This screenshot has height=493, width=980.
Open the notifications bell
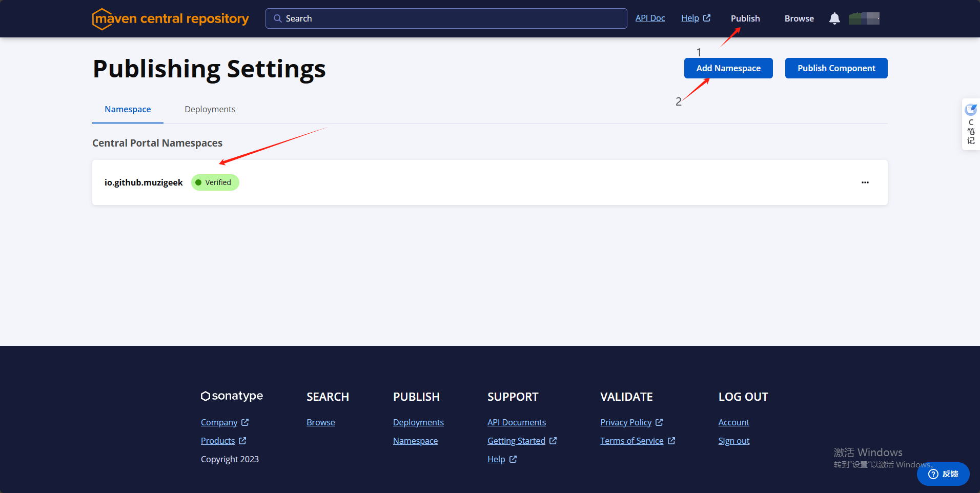[834, 18]
